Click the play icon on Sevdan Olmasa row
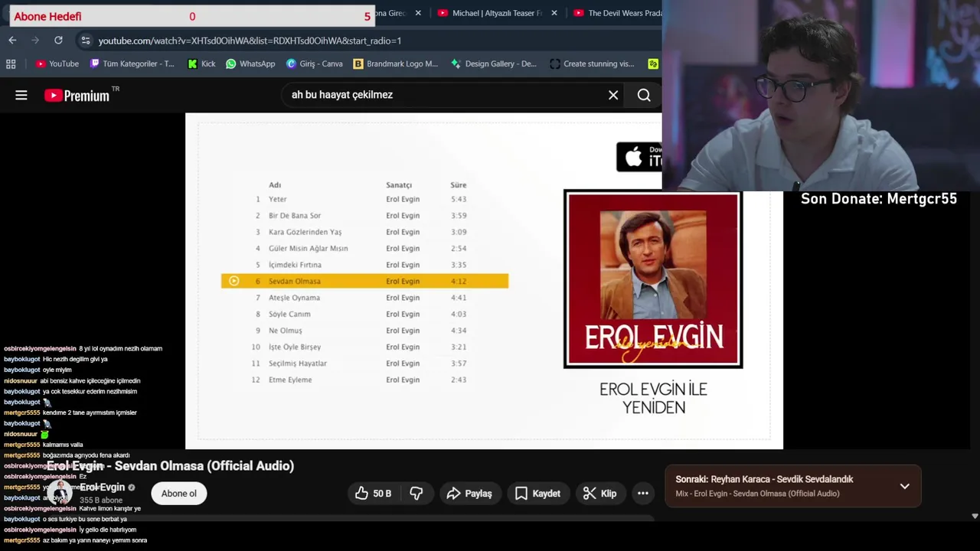 pyautogui.click(x=234, y=281)
